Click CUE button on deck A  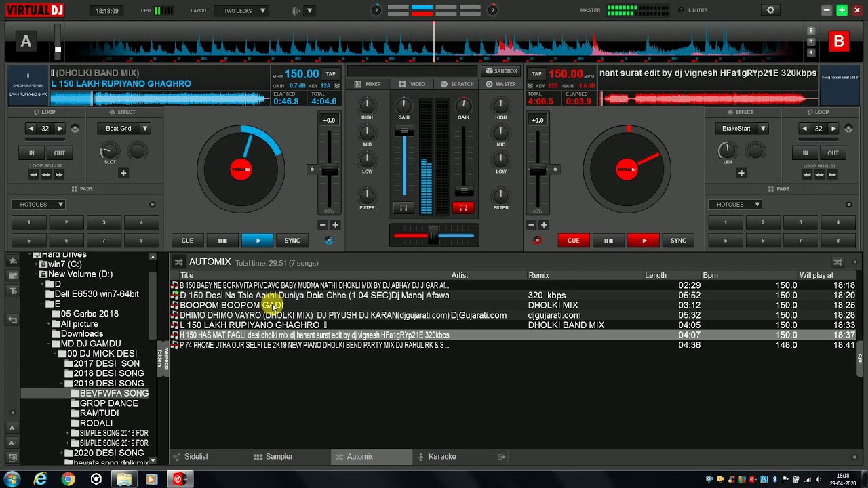pyautogui.click(x=187, y=241)
